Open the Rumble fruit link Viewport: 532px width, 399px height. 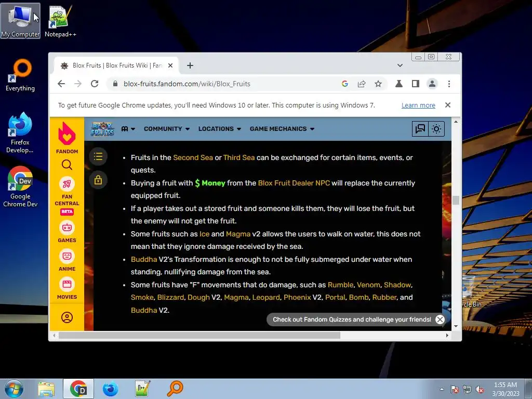tap(340, 285)
